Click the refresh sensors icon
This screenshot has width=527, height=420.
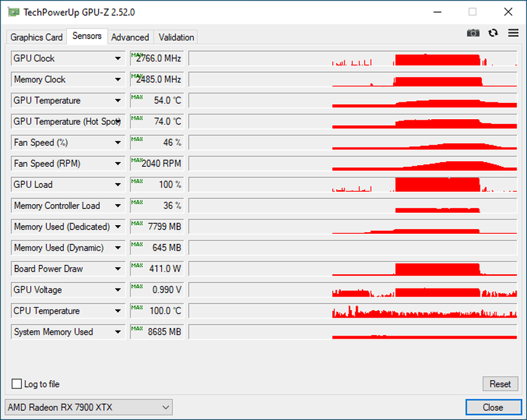pyautogui.click(x=493, y=33)
